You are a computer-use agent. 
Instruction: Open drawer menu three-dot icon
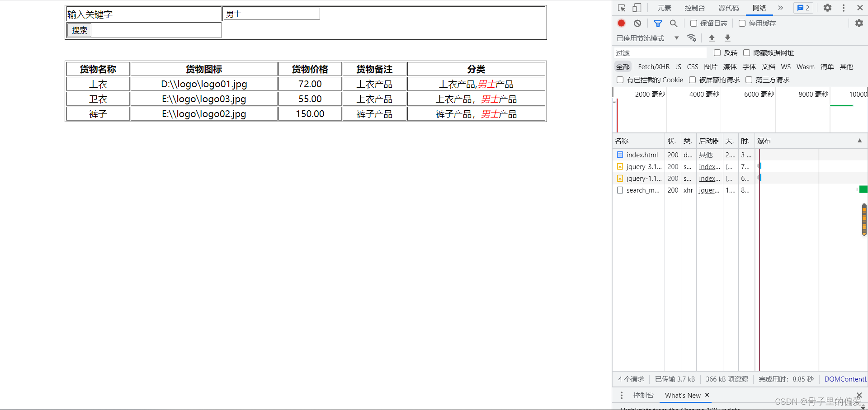coord(622,396)
